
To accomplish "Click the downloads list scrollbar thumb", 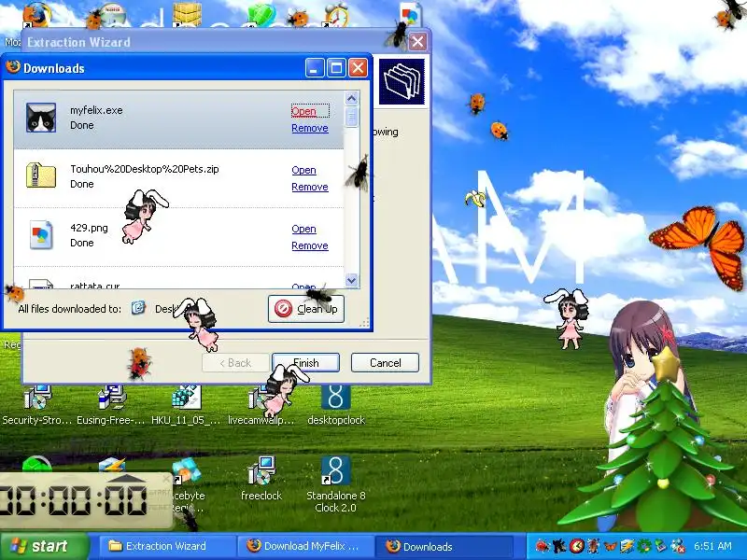I will click(352, 117).
